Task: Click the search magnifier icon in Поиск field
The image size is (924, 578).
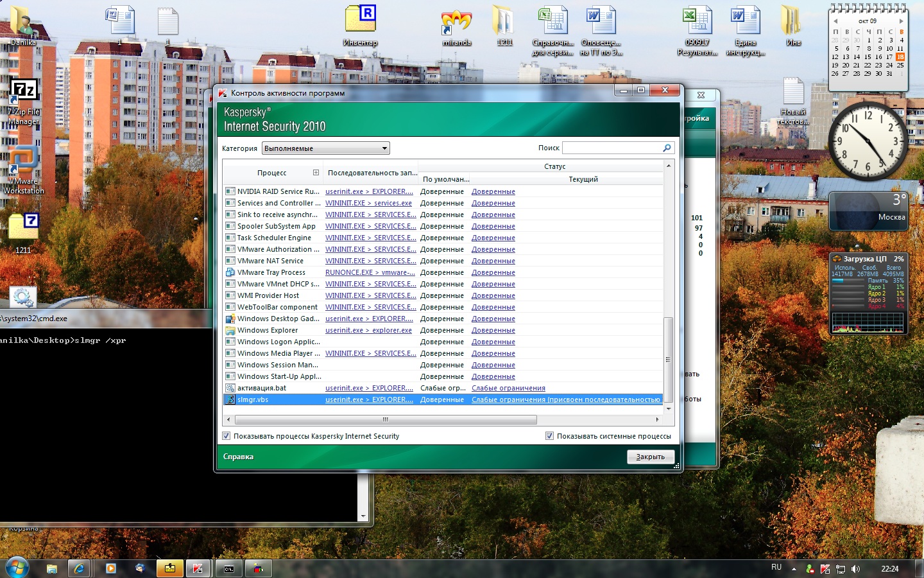Action: coord(667,148)
